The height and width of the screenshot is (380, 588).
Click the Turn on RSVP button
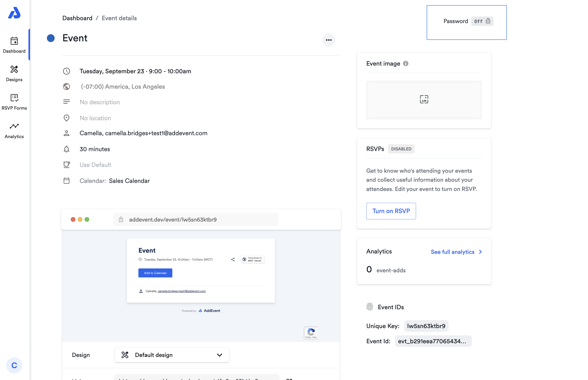point(391,211)
